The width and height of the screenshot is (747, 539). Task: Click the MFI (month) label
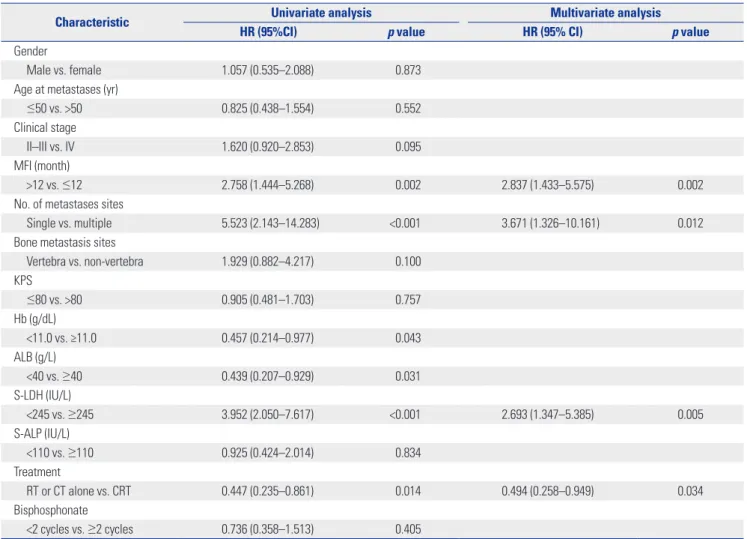[41, 166]
